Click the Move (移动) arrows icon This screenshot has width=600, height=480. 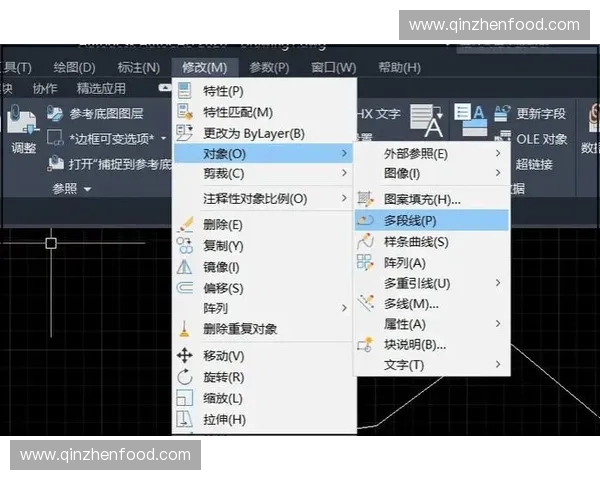tap(185, 356)
